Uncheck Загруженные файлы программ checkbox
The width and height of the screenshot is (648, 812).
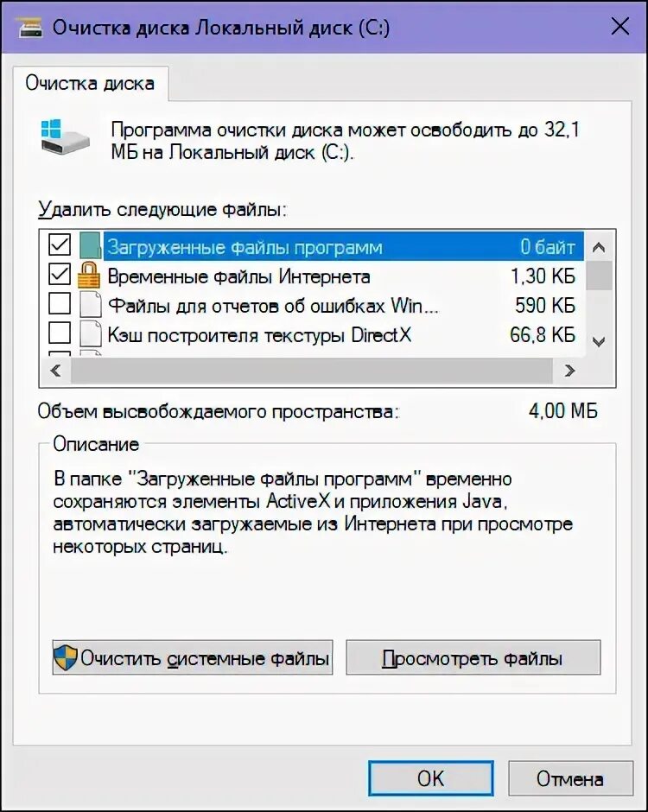tap(60, 244)
